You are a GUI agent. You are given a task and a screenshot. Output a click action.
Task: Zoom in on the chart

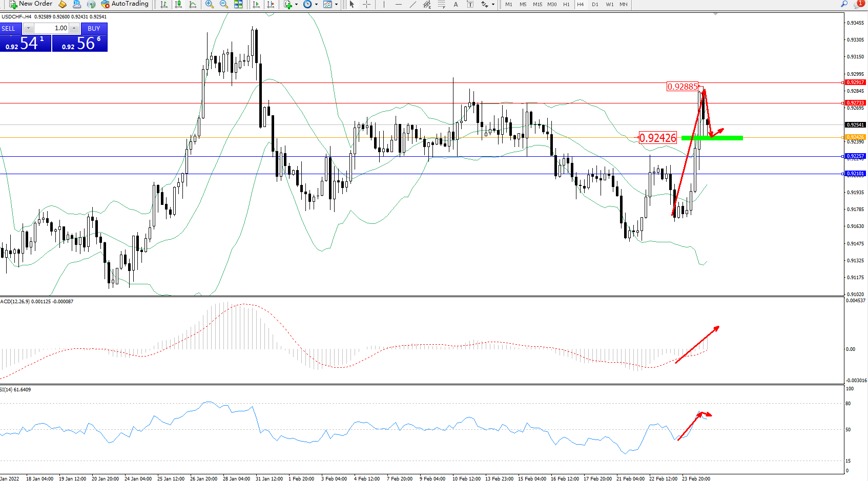tap(210, 4)
